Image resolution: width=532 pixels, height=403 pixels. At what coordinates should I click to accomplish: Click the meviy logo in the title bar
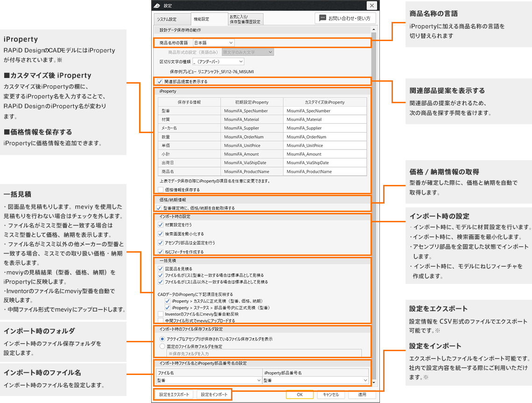coord(158,5)
